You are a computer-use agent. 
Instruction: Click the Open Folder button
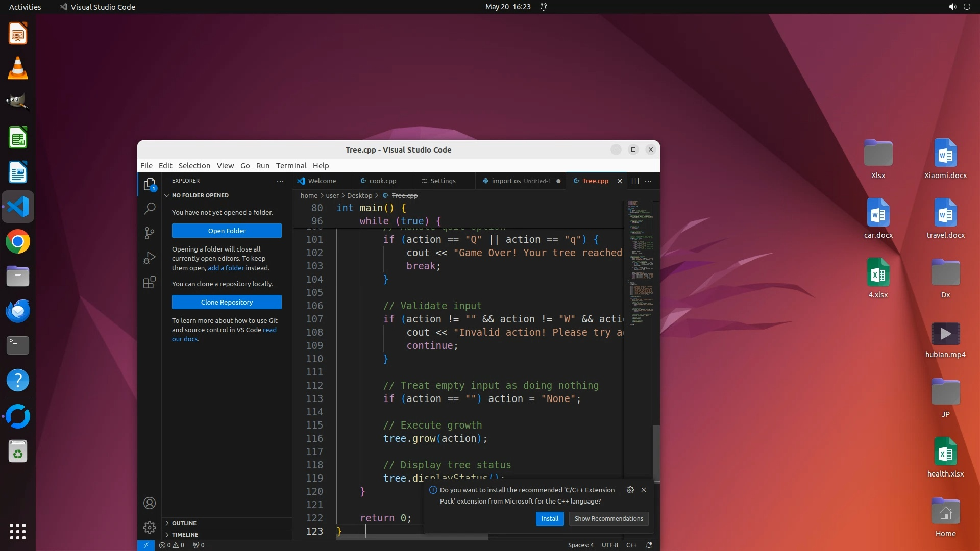click(x=227, y=231)
